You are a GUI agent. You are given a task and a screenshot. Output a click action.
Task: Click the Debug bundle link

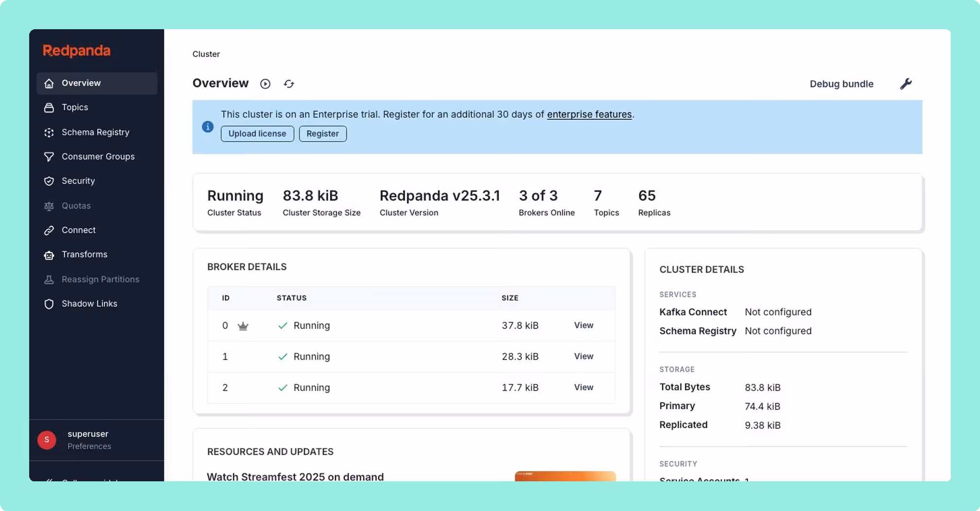click(841, 84)
